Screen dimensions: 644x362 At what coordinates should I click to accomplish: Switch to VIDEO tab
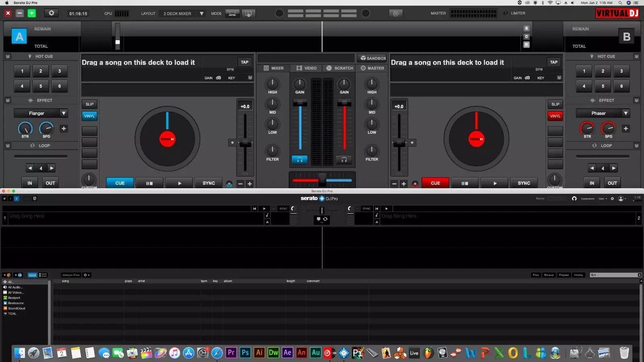pyautogui.click(x=306, y=68)
